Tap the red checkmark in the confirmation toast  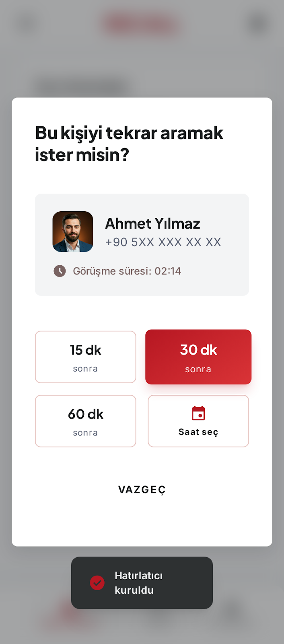point(97,583)
